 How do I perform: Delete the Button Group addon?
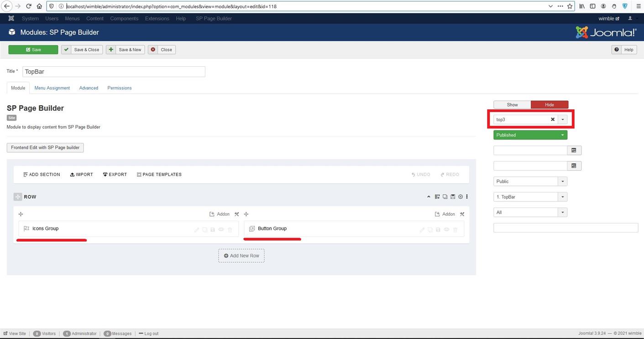click(455, 230)
